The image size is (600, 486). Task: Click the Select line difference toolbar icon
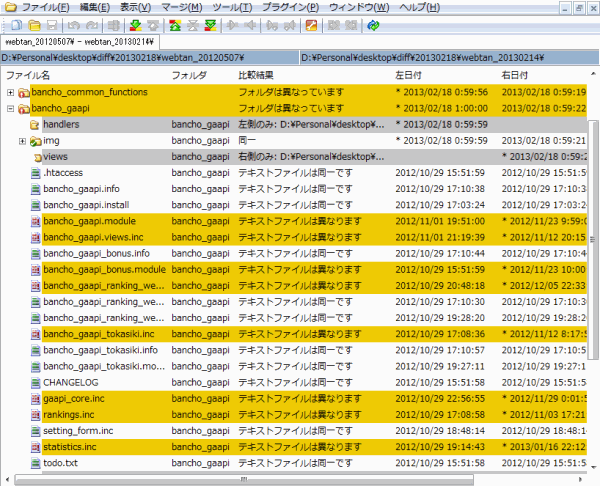[x=113, y=26]
